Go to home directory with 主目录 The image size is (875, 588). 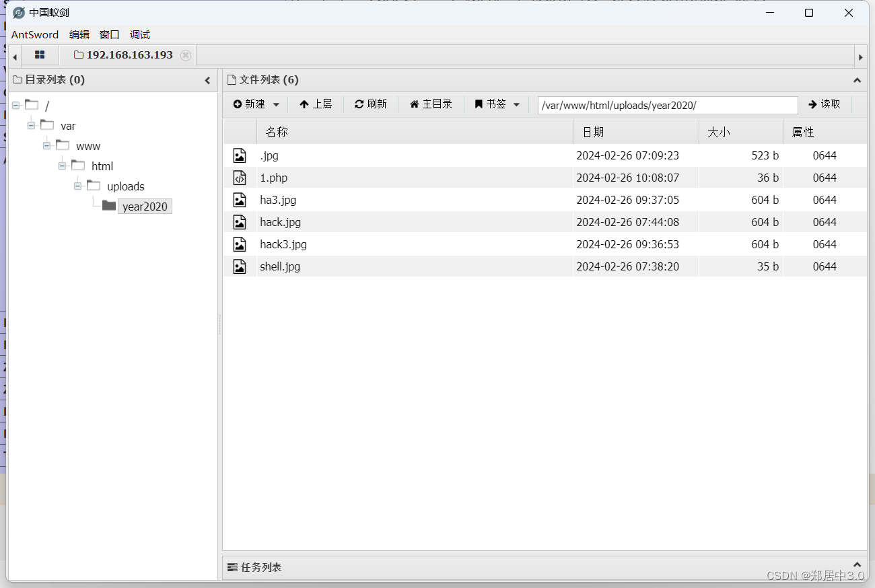click(x=431, y=104)
